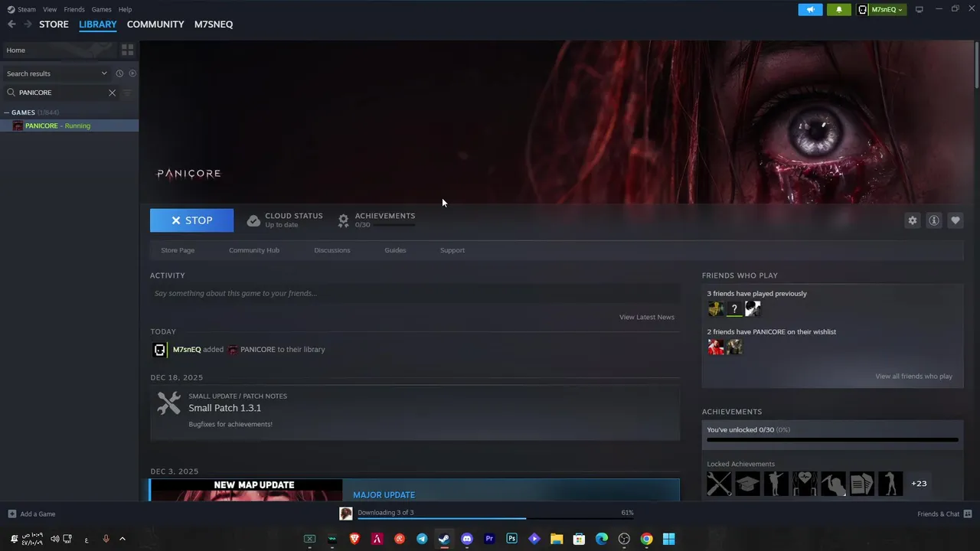Open the Support link

coord(452,250)
